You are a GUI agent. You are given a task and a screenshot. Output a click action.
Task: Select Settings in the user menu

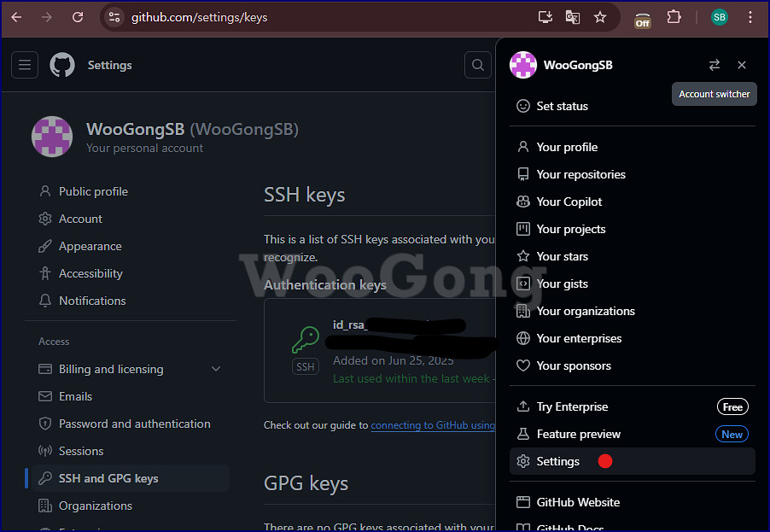point(633,461)
